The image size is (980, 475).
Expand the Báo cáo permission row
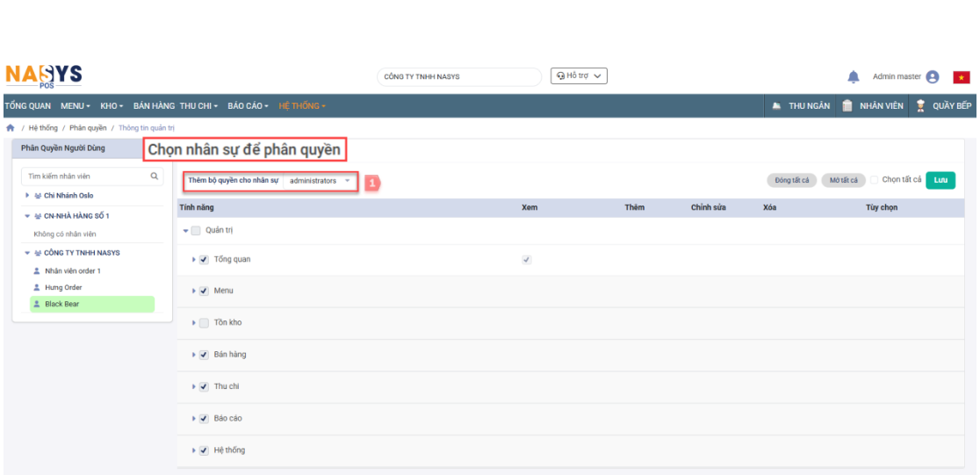(x=194, y=419)
